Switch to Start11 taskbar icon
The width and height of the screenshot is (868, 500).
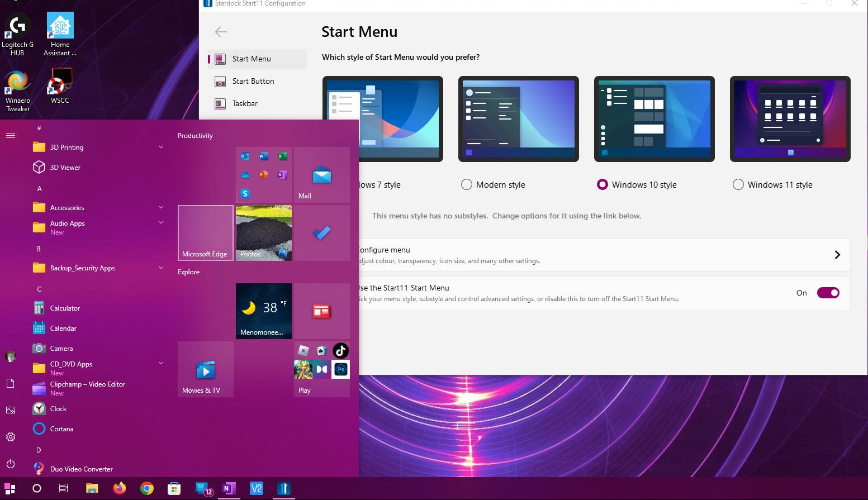coord(284,488)
